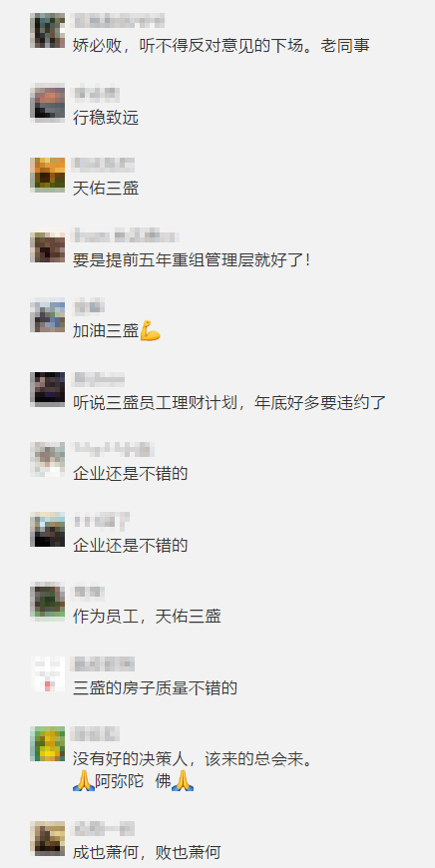Tap the praying hands emoji before "阿弥陀"
The width and height of the screenshot is (435, 868).
83,781
